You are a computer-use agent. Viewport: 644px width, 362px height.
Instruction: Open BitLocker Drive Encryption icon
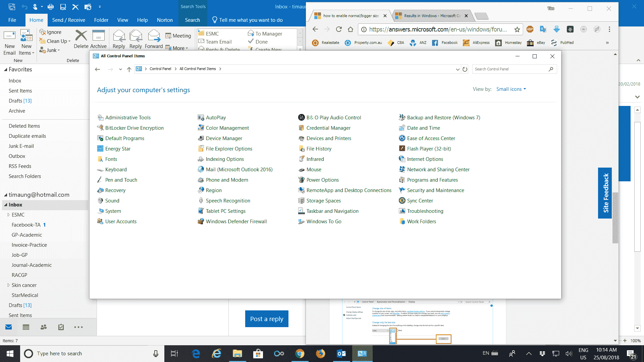tap(100, 128)
